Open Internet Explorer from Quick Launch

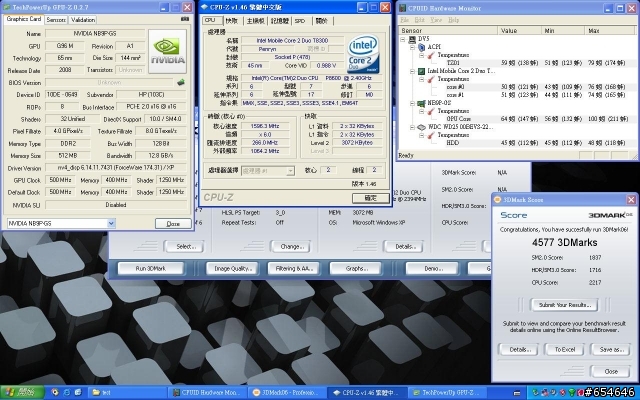[67, 392]
